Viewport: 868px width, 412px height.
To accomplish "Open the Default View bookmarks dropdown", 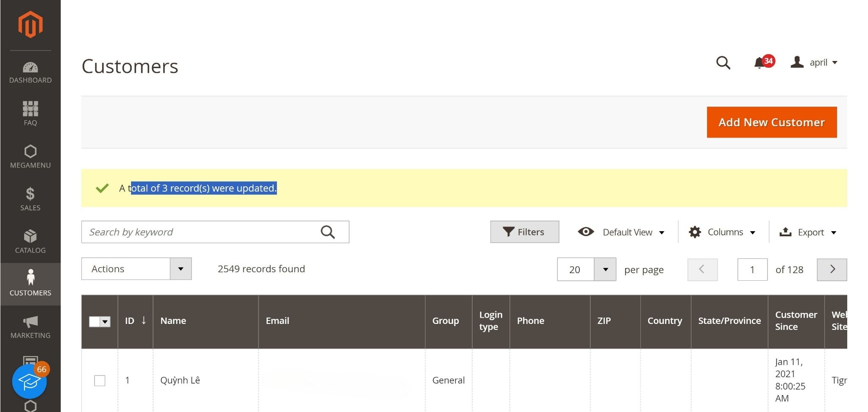I will coord(622,232).
